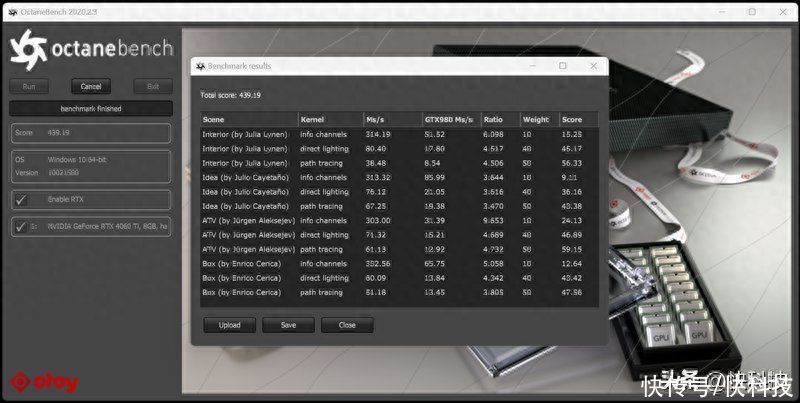
Task: Click the Close button in results dialog
Action: [347, 325]
